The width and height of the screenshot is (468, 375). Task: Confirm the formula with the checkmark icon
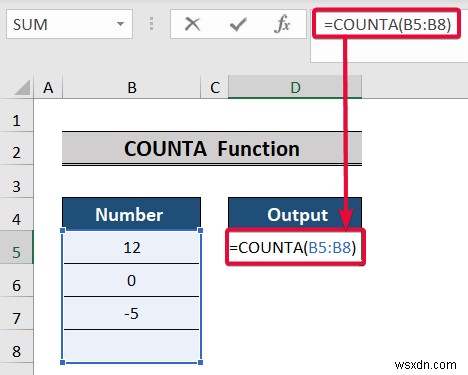click(x=238, y=24)
